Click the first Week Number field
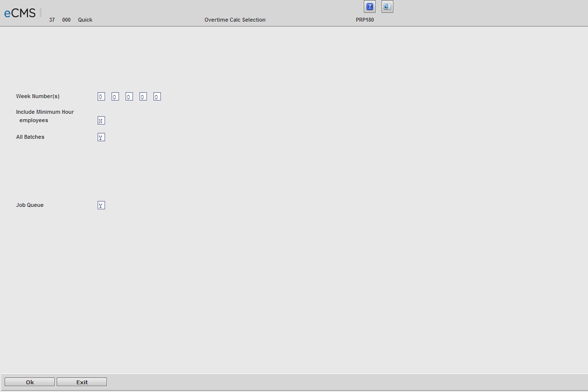Image resolution: width=588 pixels, height=392 pixels. pos(101,96)
